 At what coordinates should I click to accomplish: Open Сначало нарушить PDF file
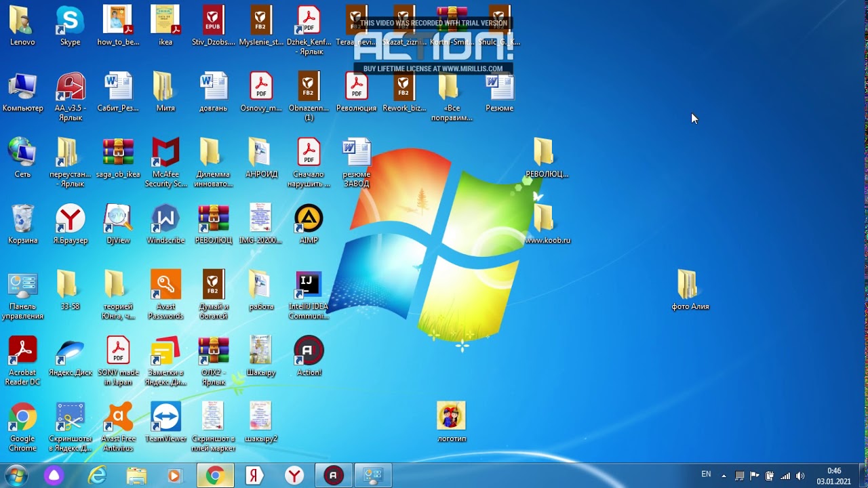click(x=309, y=163)
